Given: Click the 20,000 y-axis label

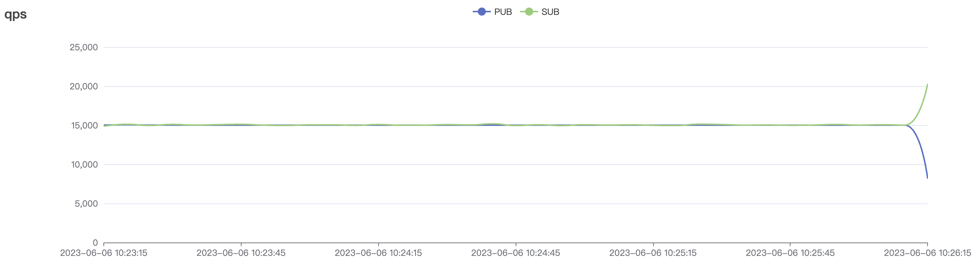Looking at the screenshot, I should coord(84,87).
